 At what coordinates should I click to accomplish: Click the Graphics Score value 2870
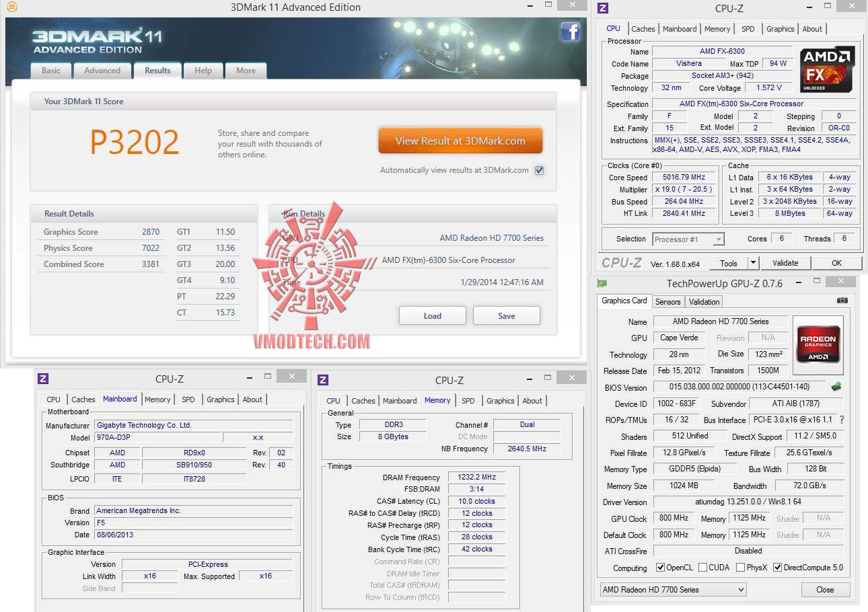(x=151, y=232)
